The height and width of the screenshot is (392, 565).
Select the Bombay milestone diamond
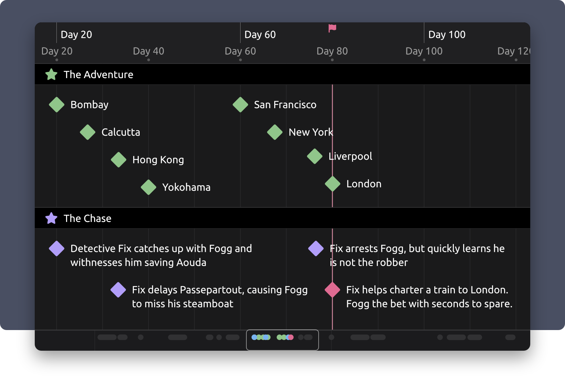(57, 104)
